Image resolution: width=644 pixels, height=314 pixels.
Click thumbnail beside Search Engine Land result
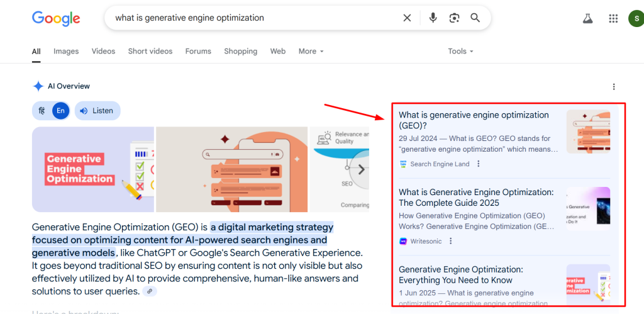(588, 132)
